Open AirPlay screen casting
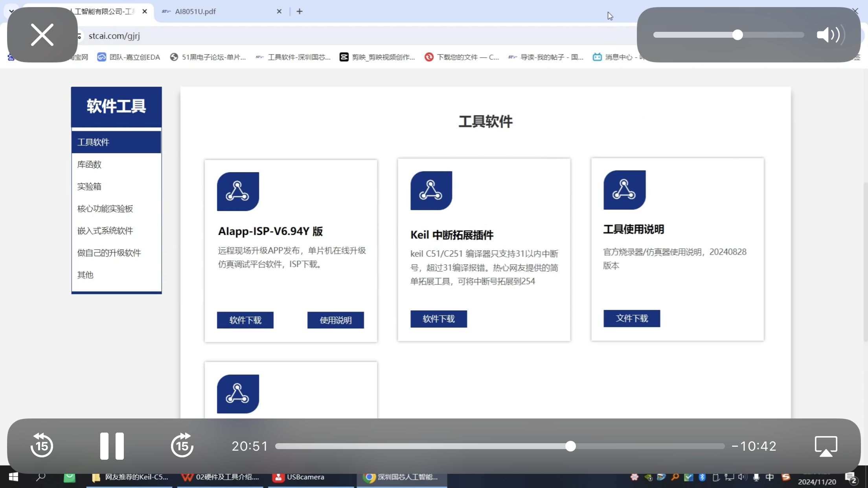The width and height of the screenshot is (868, 488). tap(826, 446)
